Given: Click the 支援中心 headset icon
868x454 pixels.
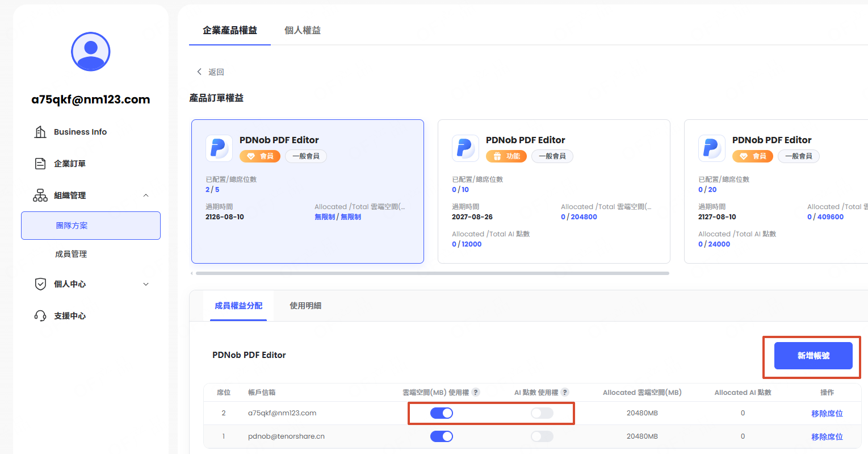Looking at the screenshot, I should (40, 316).
